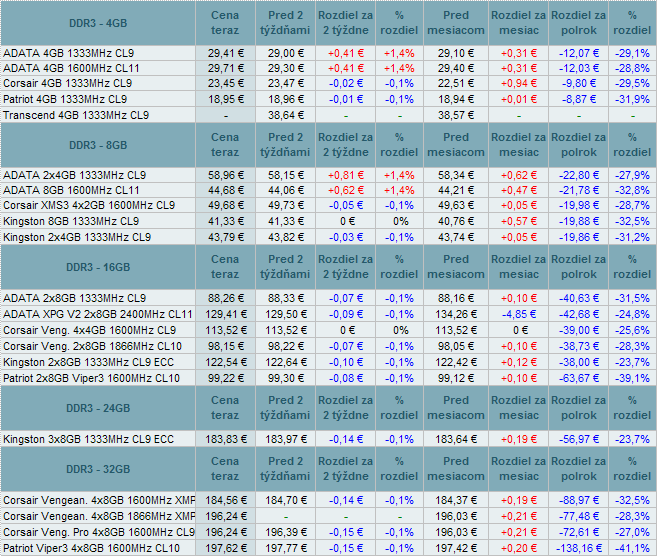Viewport: 657px width, 556px height.
Task: Click the 41,33 € current price for Kingston 8GB
Action: [x=225, y=221]
